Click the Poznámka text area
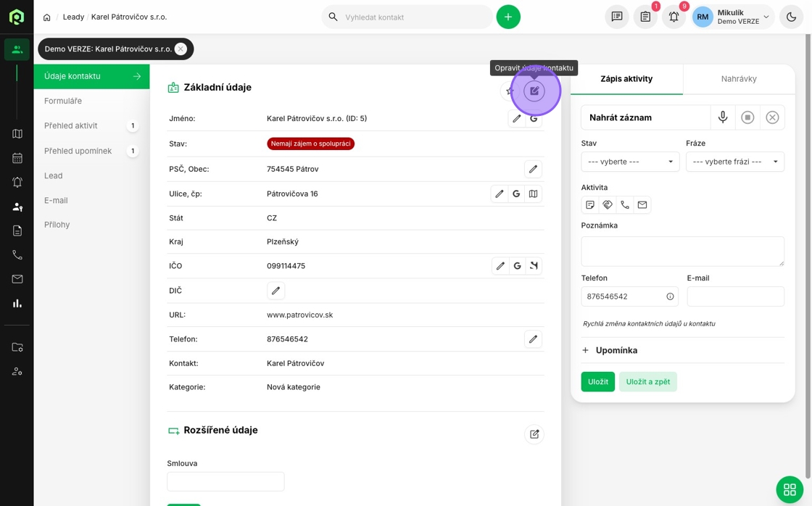812x506 pixels. [682, 251]
